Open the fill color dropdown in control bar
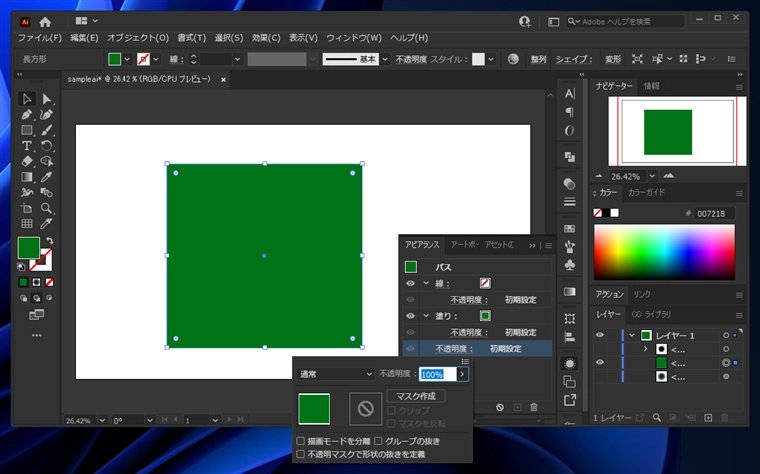The width and height of the screenshot is (760, 474). tap(127, 59)
